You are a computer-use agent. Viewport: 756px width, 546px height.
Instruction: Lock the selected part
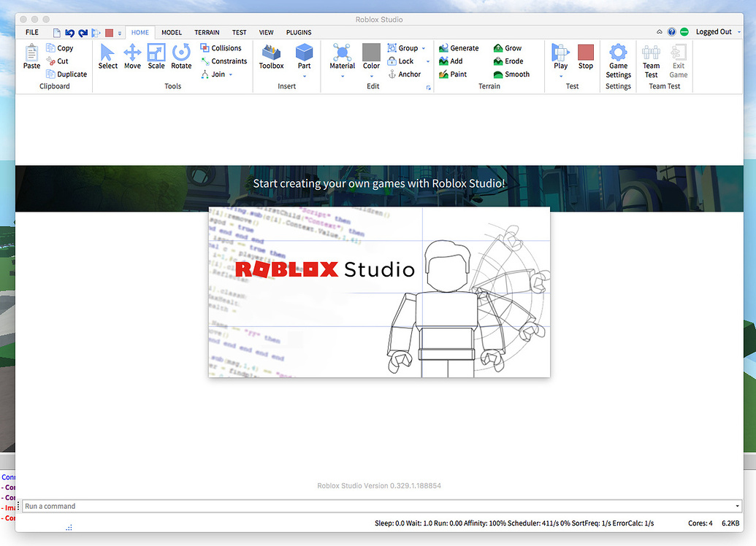[x=401, y=61]
